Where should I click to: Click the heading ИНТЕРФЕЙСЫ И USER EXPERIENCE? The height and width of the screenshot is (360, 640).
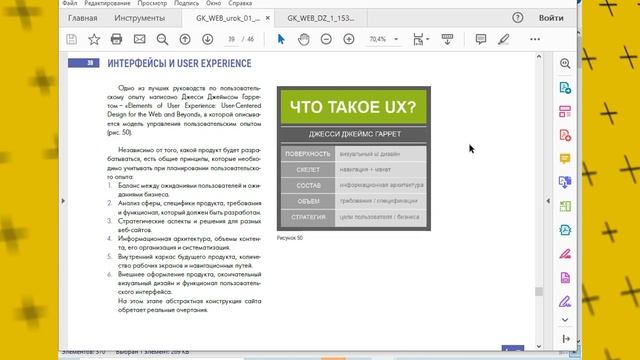point(179,63)
